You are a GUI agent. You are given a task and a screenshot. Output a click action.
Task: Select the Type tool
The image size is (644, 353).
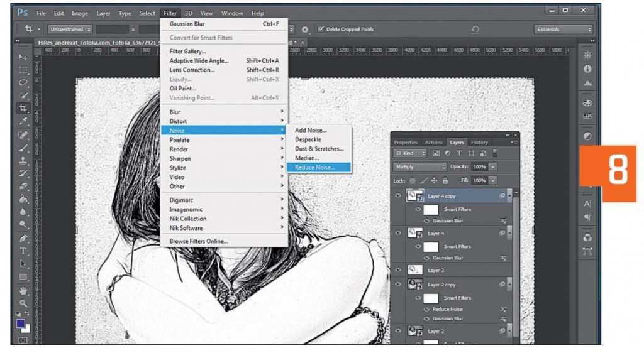click(x=23, y=251)
